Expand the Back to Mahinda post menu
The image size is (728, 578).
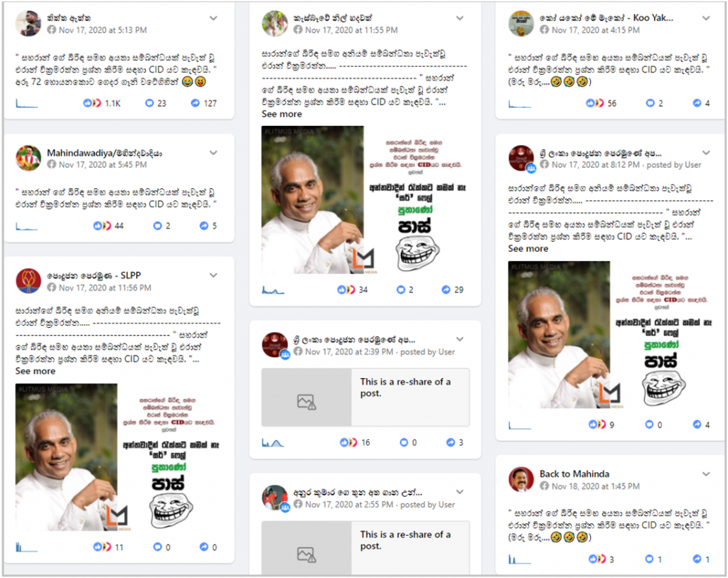point(706,474)
